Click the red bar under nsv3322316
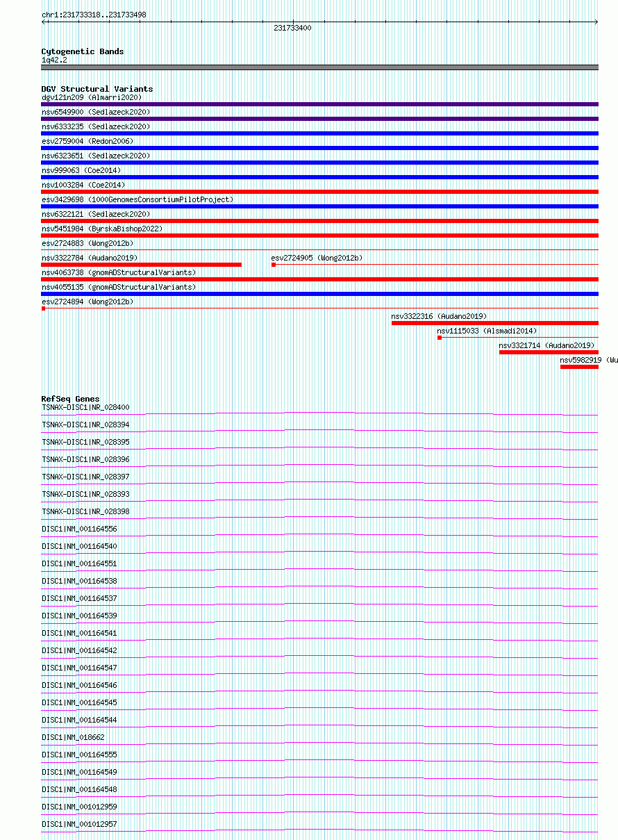 (x=495, y=323)
